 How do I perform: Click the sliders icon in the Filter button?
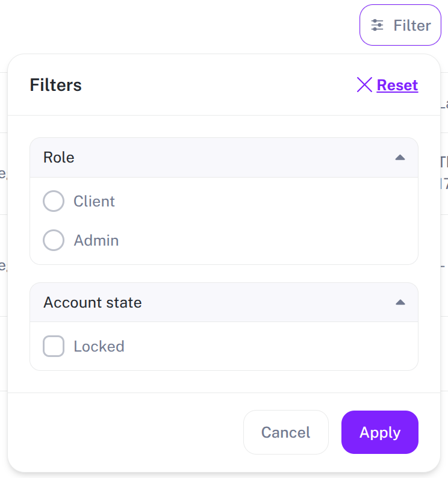click(x=378, y=25)
